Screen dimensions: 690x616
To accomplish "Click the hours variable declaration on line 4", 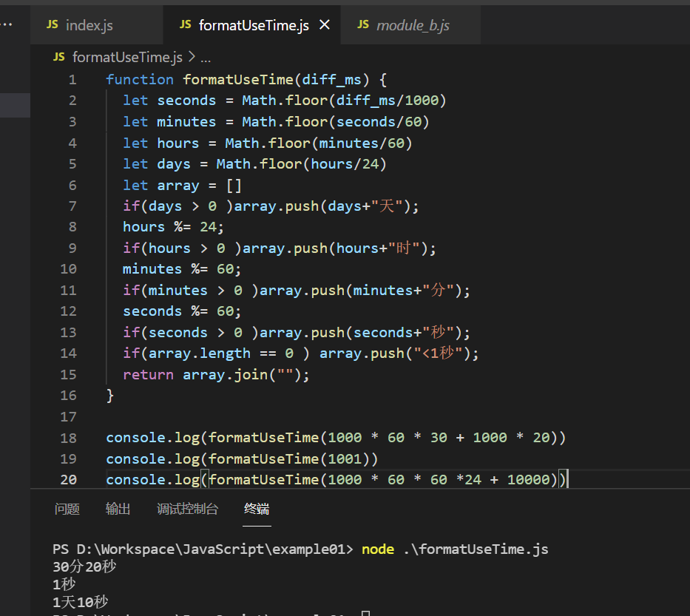I will pos(177,143).
